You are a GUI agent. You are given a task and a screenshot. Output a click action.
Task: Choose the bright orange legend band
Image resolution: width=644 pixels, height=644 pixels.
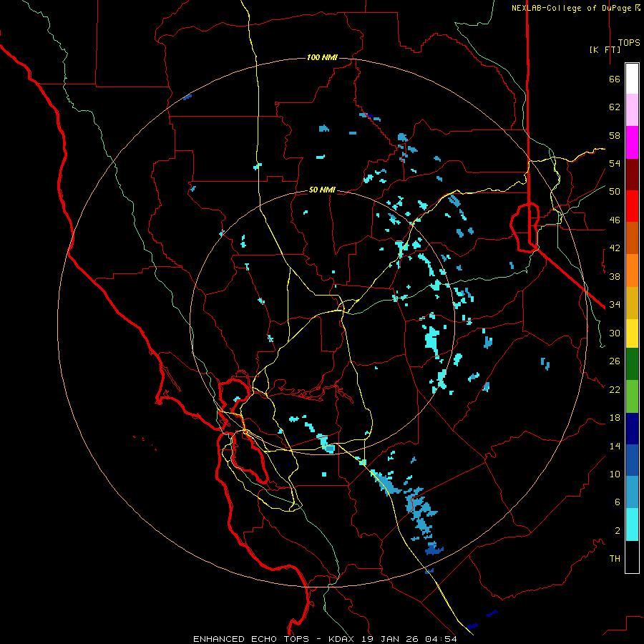tap(632, 270)
